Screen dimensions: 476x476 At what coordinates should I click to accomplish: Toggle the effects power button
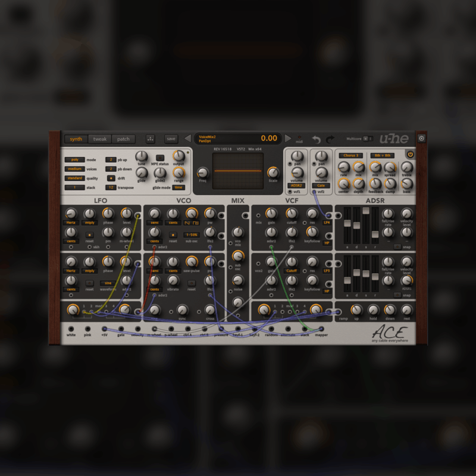coord(410,155)
